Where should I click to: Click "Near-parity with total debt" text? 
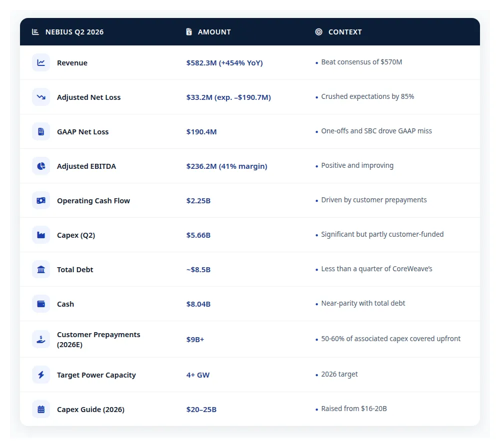[x=363, y=303]
